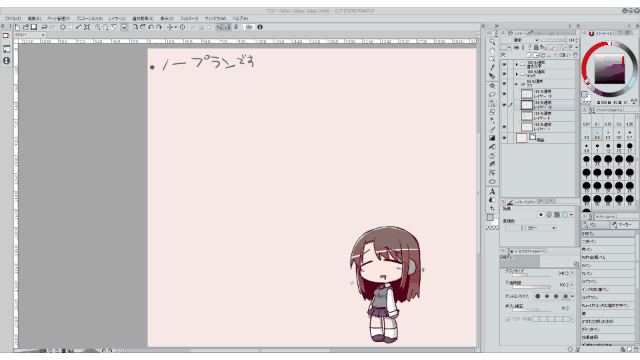Click the paper layer color thumbnail

coord(521,138)
